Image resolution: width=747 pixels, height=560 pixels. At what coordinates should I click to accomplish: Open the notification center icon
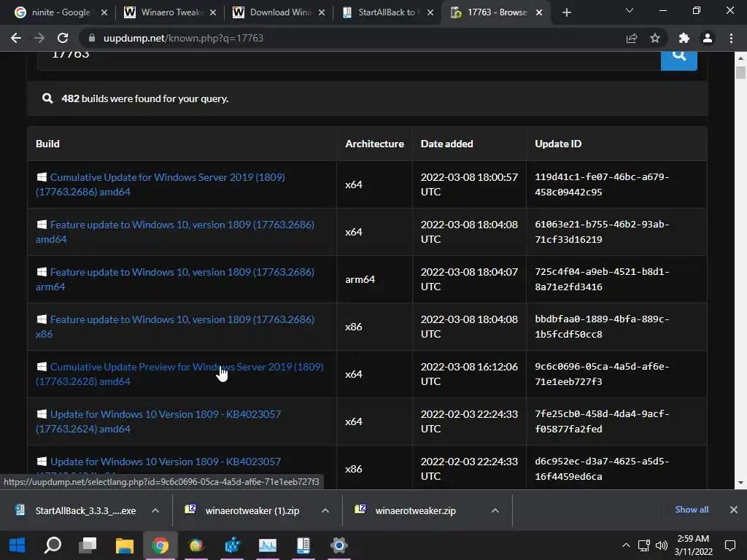(x=729, y=545)
